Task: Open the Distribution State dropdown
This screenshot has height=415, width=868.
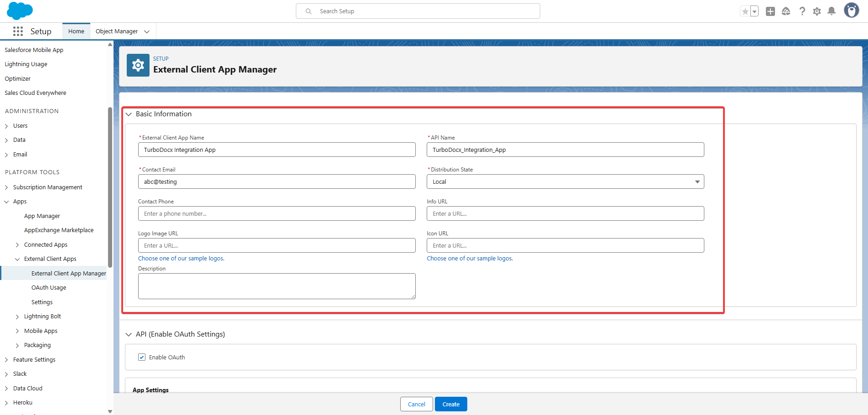Action: click(x=565, y=182)
